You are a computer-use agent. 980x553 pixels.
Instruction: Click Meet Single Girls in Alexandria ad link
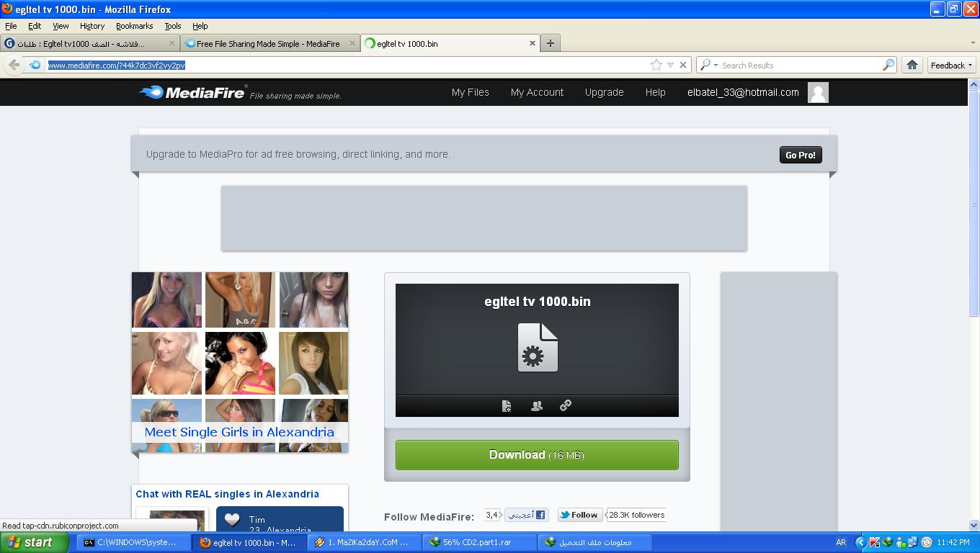(x=239, y=432)
